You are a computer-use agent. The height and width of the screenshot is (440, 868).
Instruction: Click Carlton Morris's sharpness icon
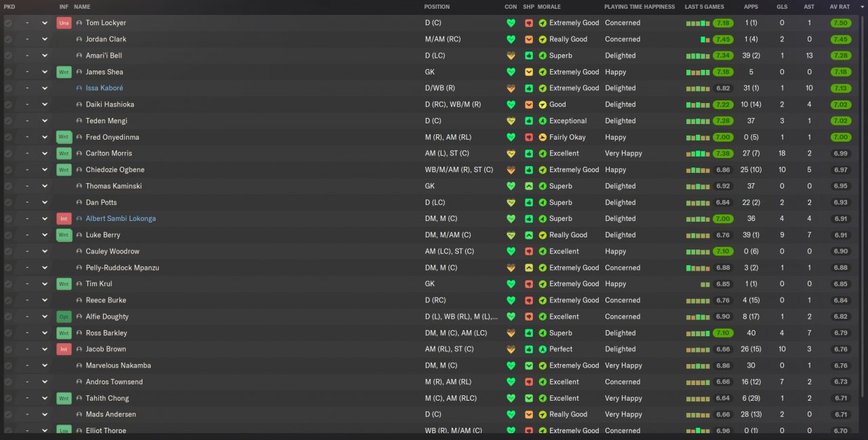529,153
